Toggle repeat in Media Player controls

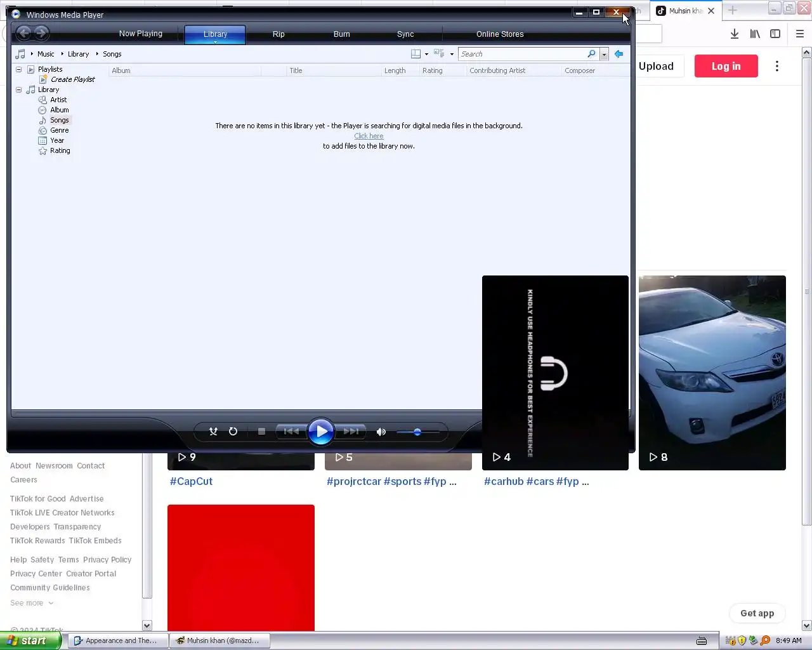coord(233,432)
